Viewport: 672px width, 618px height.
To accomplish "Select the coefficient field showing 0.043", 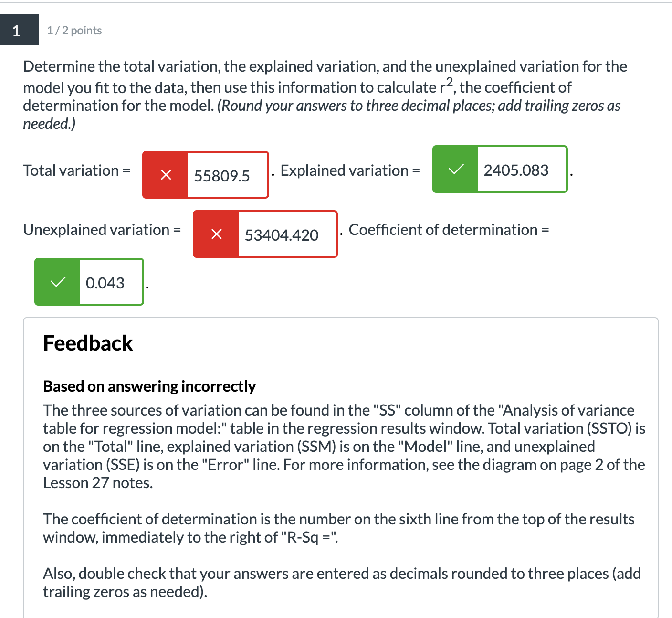I will [111, 282].
